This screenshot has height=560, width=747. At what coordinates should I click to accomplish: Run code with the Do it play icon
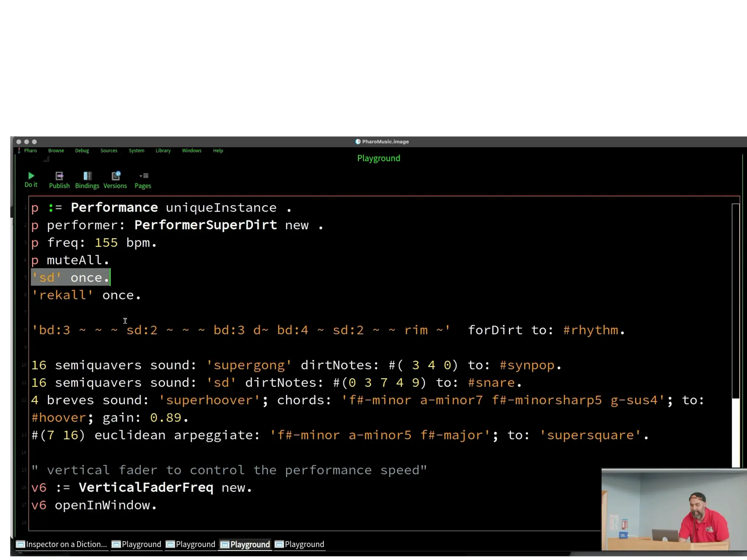click(x=31, y=176)
